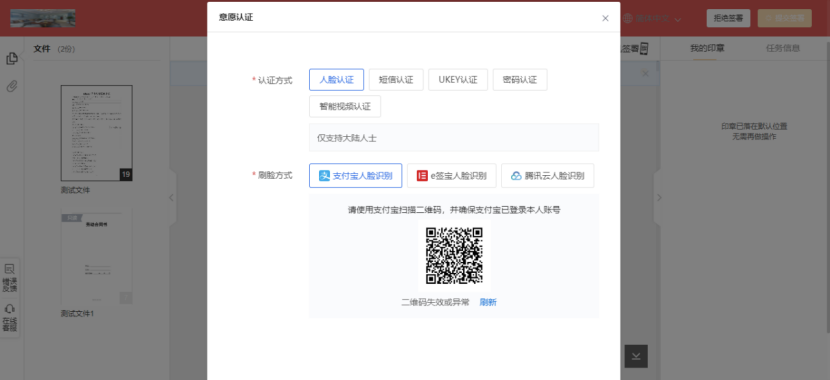Click 刷新 to refresh the QR code
The image size is (830, 380).
pyautogui.click(x=488, y=302)
